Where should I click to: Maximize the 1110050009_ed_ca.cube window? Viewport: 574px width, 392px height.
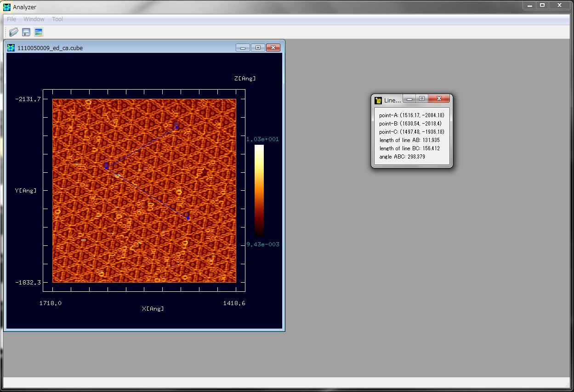(258, 48)
